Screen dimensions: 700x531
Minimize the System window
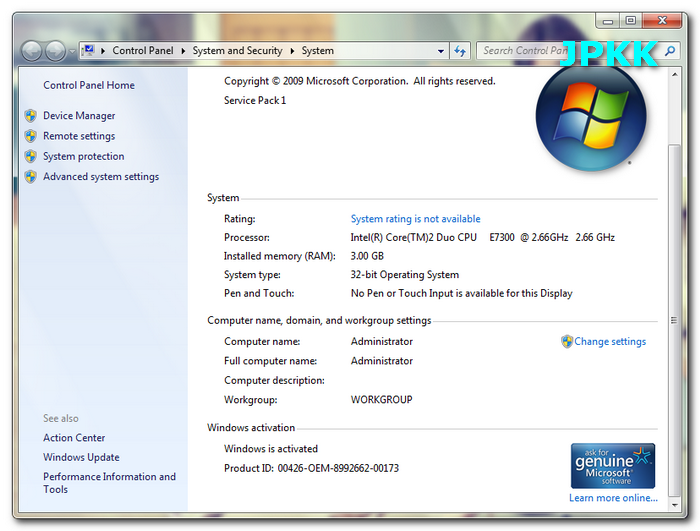(x=608, y=21)
